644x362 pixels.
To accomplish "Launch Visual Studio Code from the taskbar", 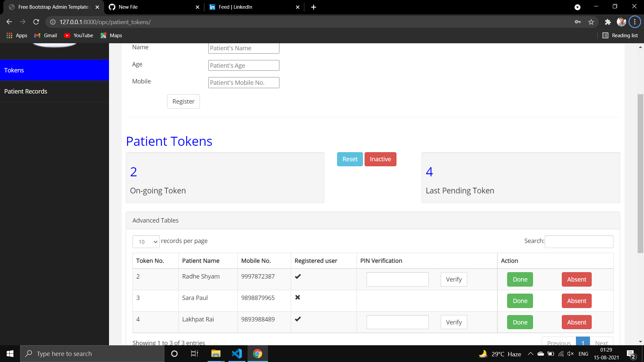I will 237,354.
